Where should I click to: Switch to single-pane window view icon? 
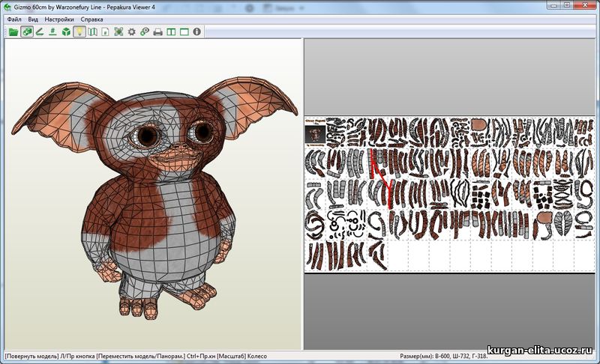[184, 31]
